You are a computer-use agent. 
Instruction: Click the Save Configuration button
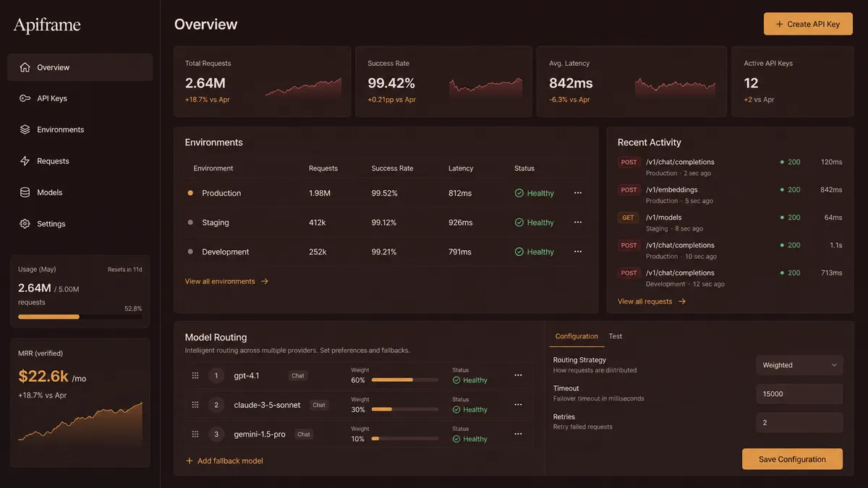pos(792,459)
